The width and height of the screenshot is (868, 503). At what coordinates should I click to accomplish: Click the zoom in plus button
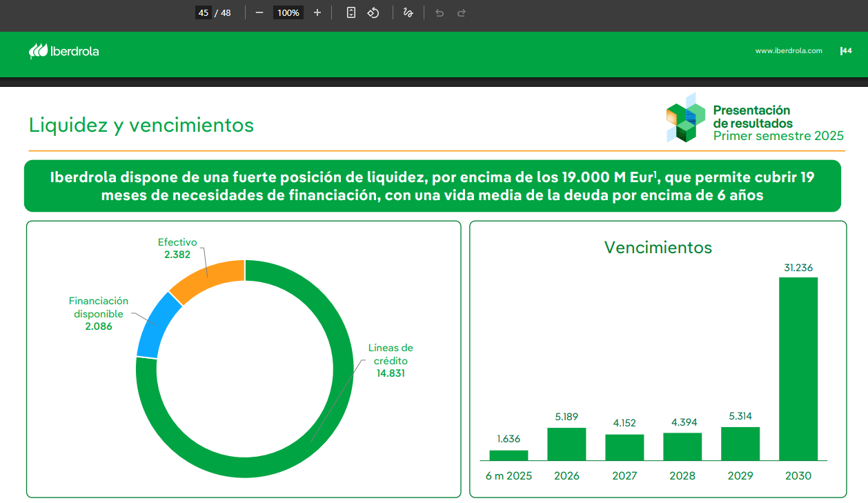[317, 12]
